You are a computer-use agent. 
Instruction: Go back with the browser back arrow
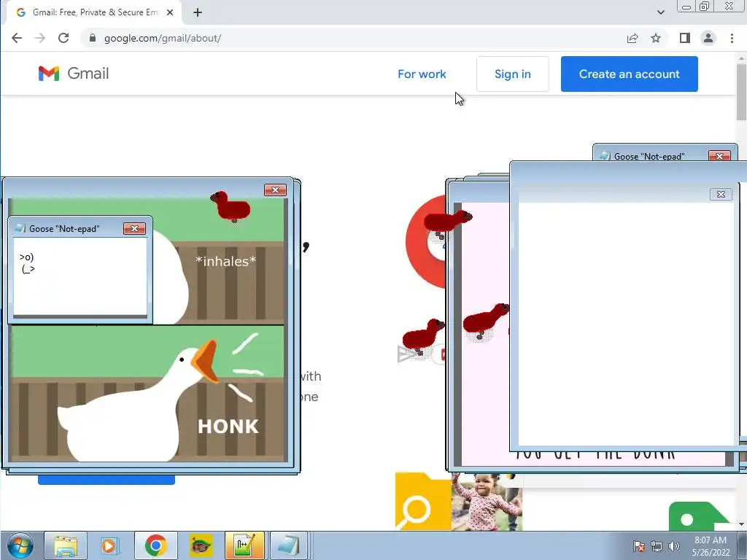(x=17, y=38)
